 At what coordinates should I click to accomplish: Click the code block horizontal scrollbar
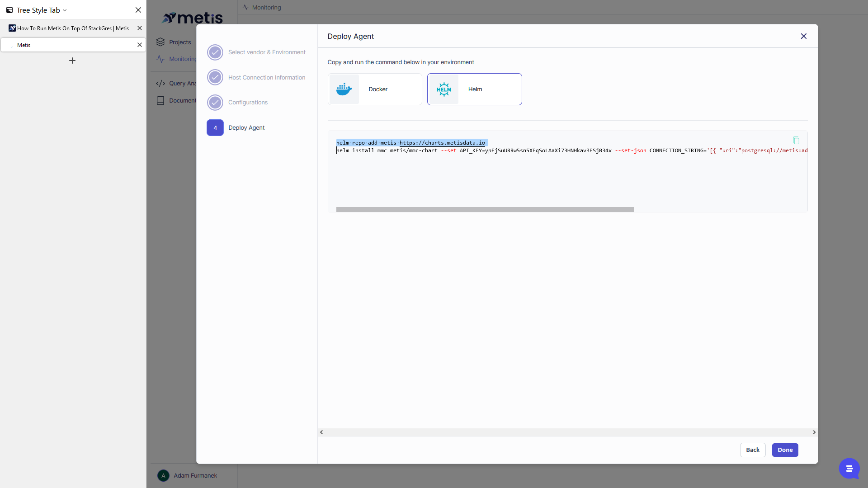[485, 210]
